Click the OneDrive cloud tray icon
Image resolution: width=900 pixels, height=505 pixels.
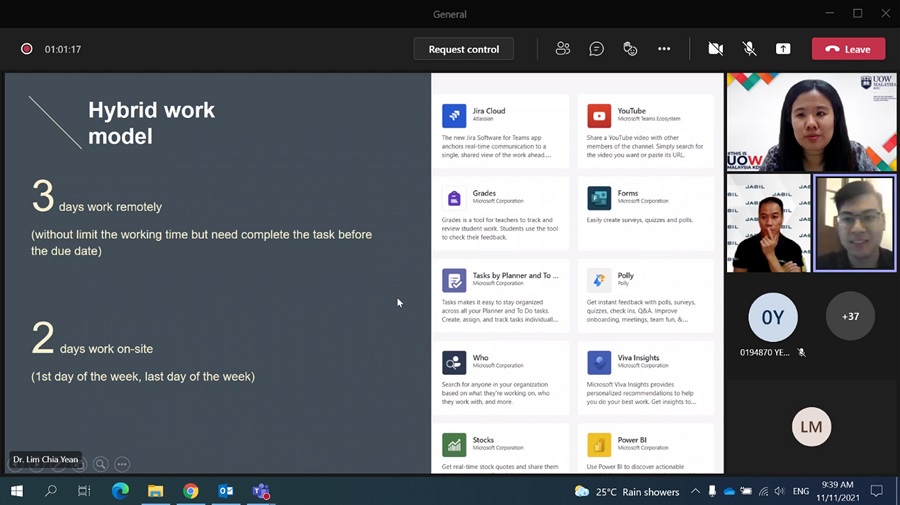(x=729, y=492)
